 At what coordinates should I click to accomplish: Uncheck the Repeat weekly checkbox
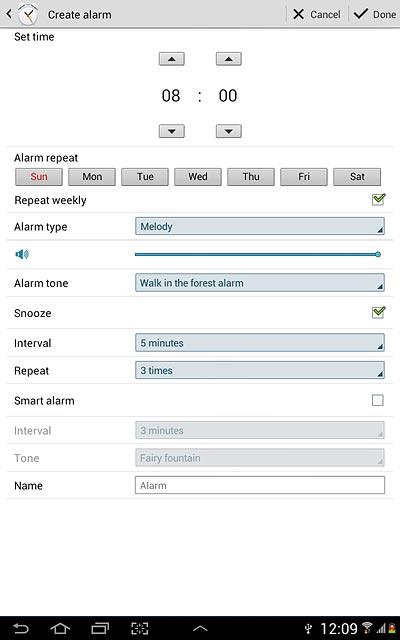click(378, 200)
